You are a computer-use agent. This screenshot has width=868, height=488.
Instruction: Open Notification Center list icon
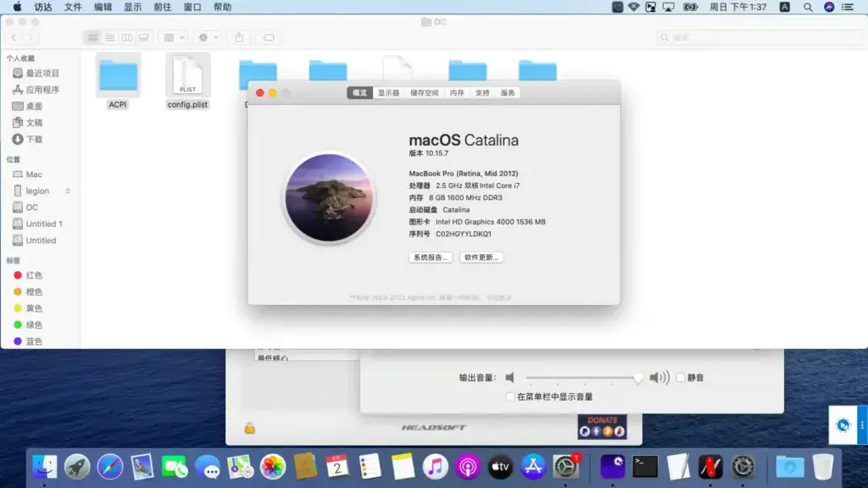[x=848, y=7]
